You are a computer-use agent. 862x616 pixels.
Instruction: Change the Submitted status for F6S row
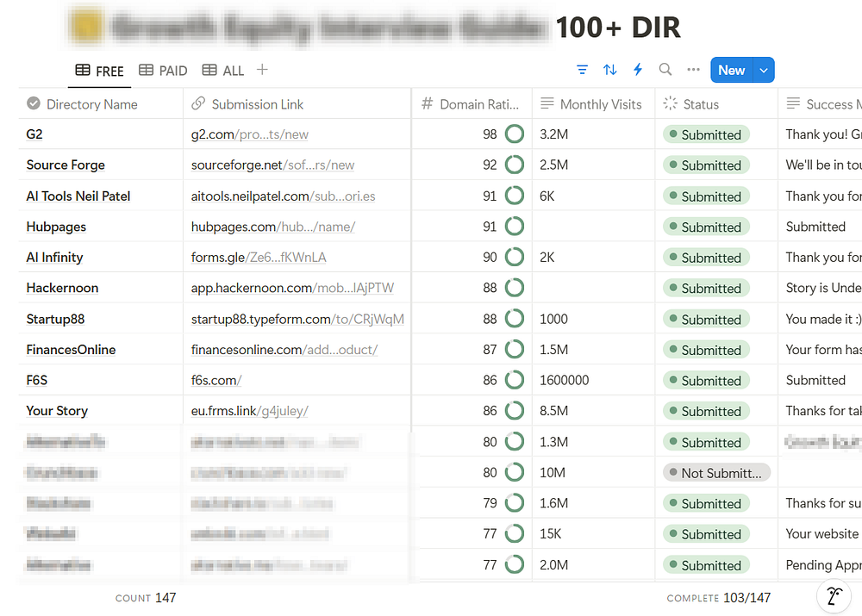pos(706,380)
